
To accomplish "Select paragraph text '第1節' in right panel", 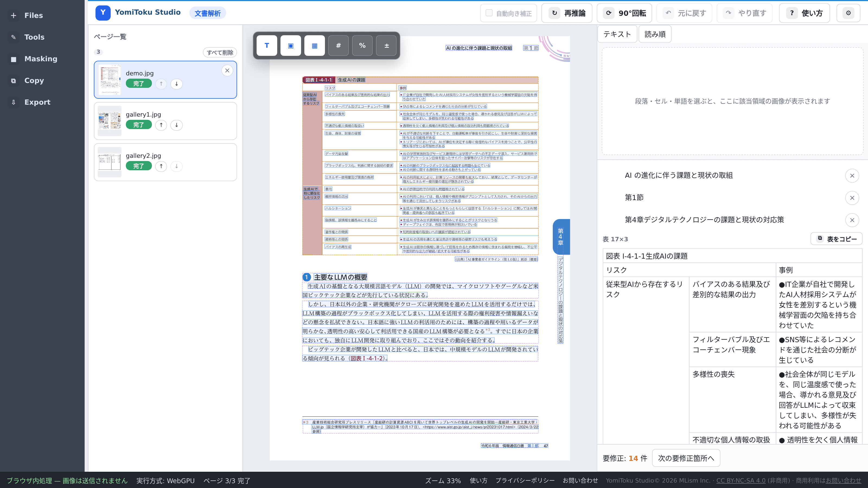I will click(x=634, y=198).
